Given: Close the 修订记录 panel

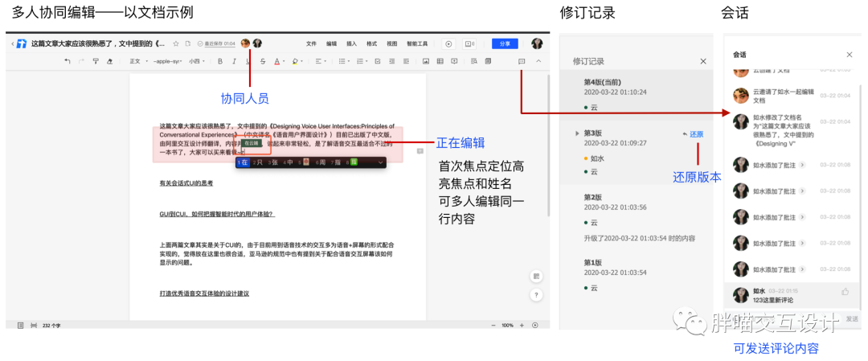Looking at the screenshot, I should pyautogui.click(x=703, y=61).
